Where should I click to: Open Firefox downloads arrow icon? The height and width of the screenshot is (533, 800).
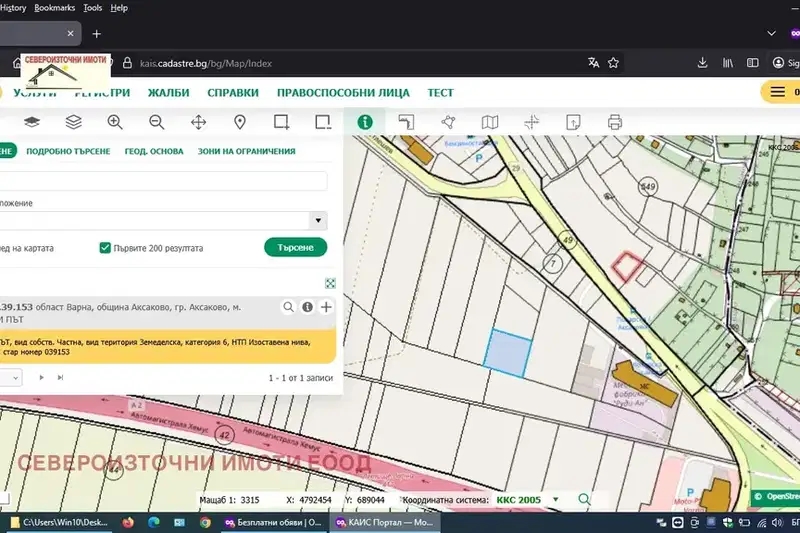pyautogui.click(x=703, y=63)
